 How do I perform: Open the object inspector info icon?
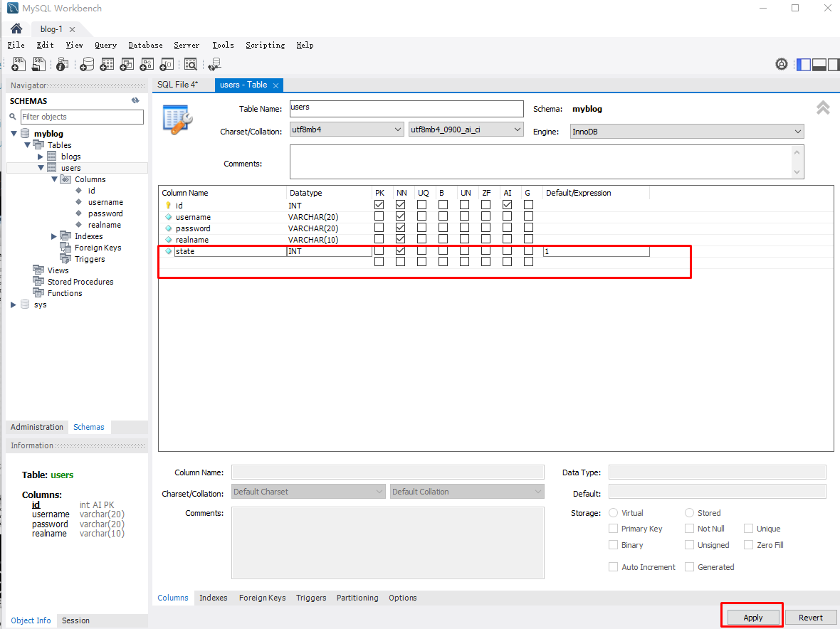(x=62, y=64)
